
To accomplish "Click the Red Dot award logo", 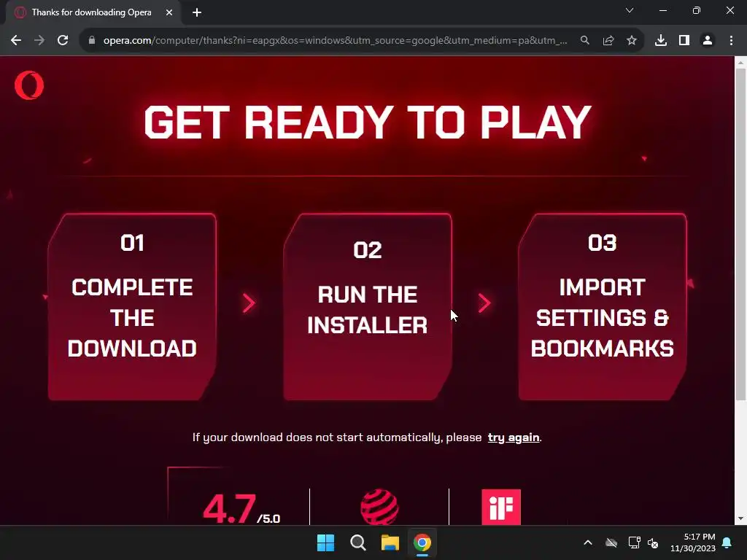I will pyautogui.click(x=379, y=507).
